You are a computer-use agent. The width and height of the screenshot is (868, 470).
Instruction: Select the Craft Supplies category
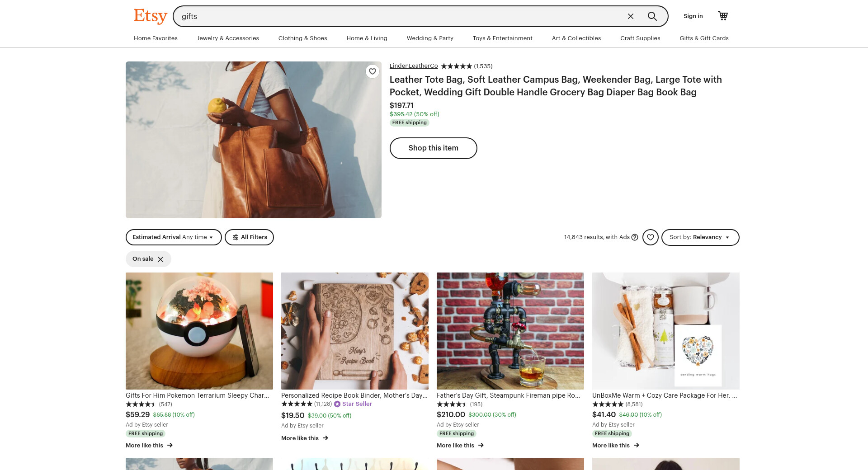click(640, 38)
